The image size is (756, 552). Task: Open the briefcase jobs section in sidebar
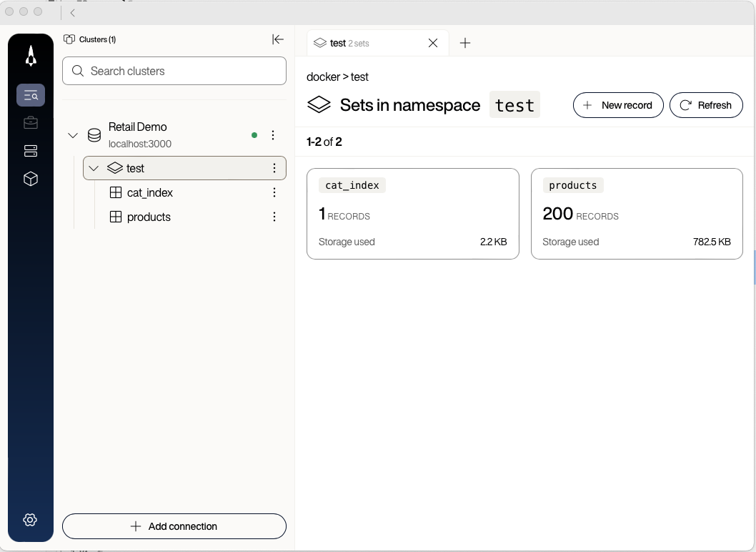pyautogui.click(x=30, y=122)
